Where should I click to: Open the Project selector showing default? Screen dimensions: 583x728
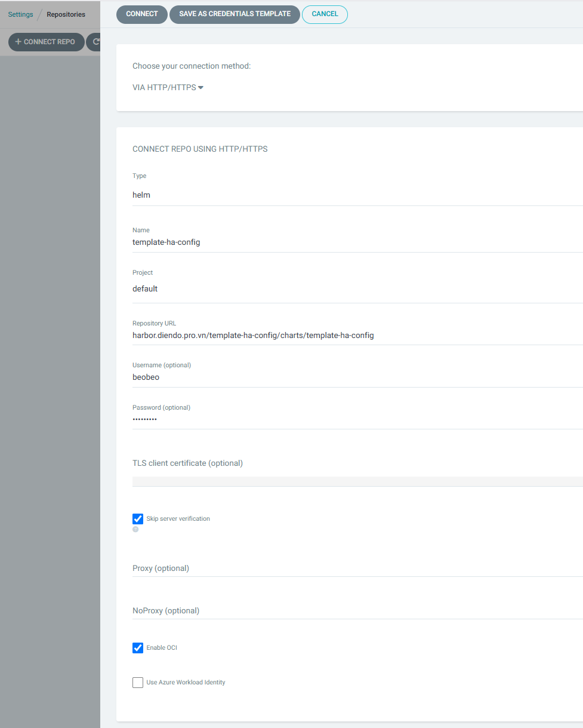(x=357, y=288)
